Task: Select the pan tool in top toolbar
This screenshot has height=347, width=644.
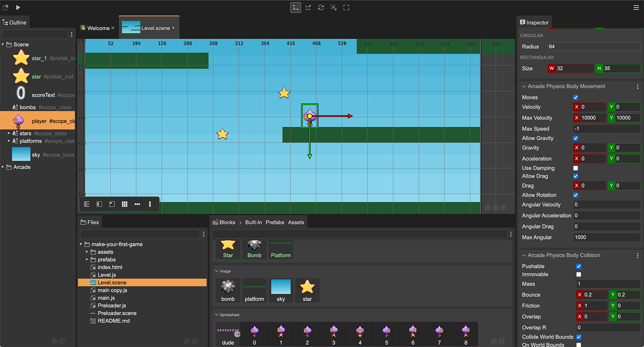Action: (x=333, y=8)
